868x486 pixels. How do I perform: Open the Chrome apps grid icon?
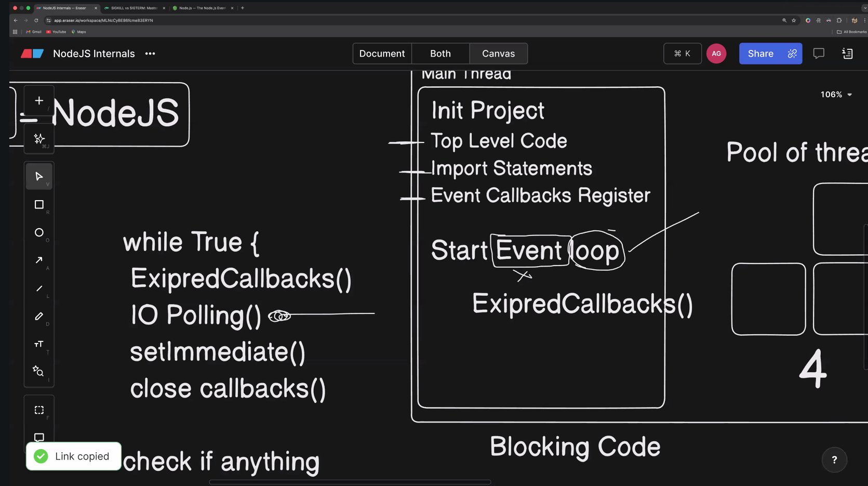click(15, 32)
